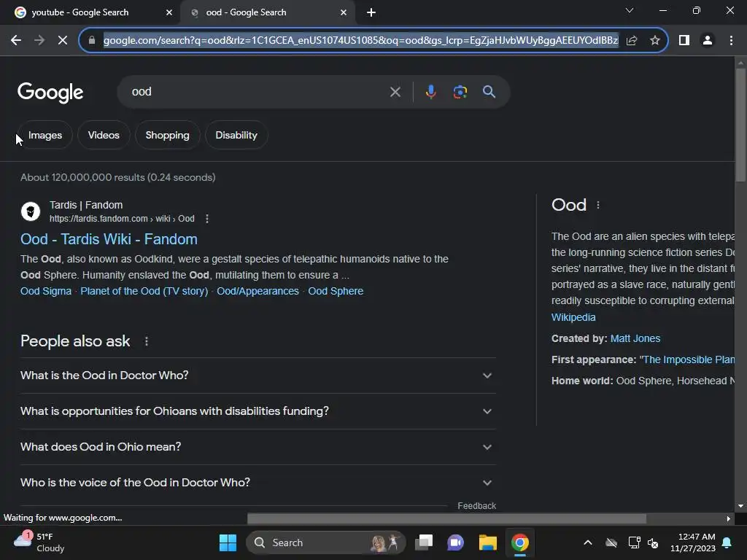Image resolution: width=747 pixels, height=560 pixels.
Task: Open the Chrome profile menu
Action: click(x=708, y=41)
